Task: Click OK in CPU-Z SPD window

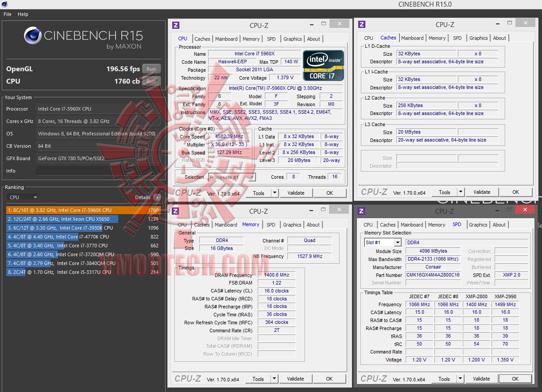Action: 515,379
